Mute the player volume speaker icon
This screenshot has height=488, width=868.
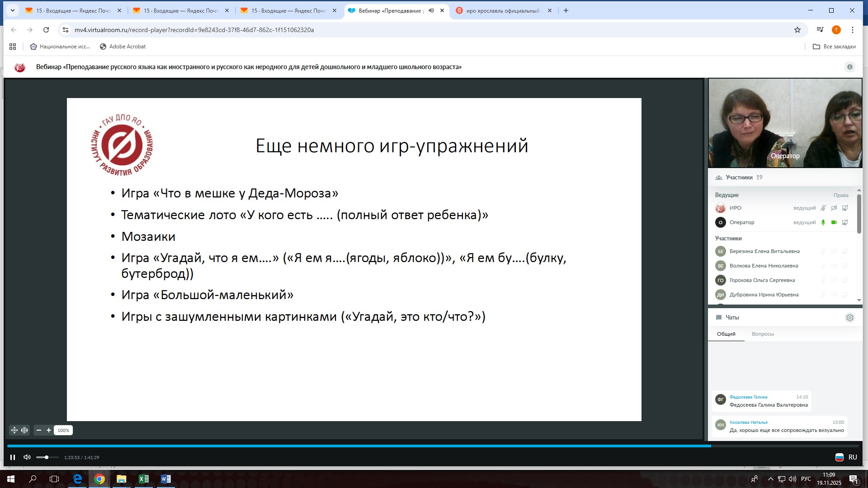pos(27,457)
